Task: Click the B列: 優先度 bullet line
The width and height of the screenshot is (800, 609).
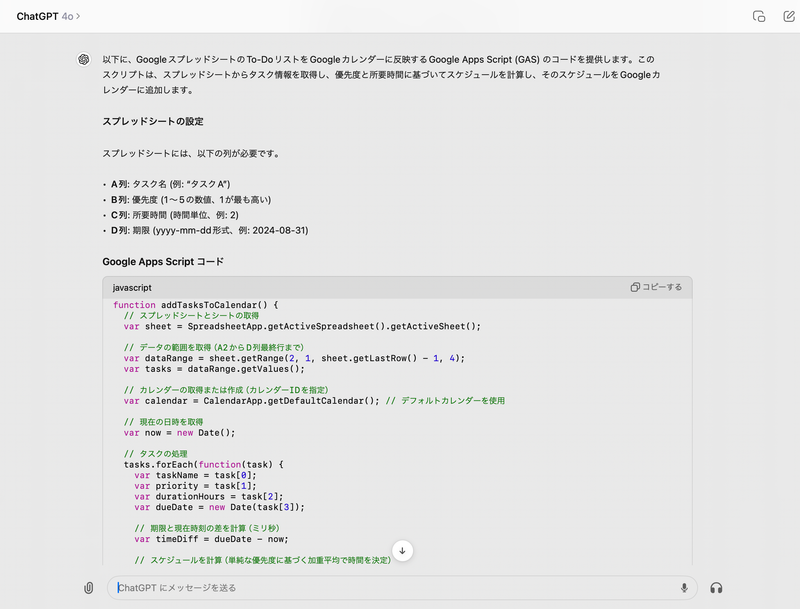Action: click(x=191, y=199)
